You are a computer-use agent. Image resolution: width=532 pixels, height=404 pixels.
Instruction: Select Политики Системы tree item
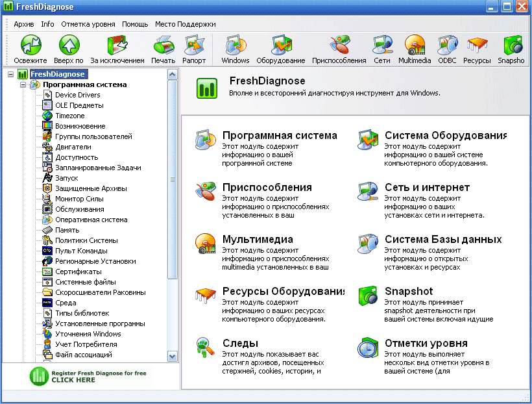[86, 240]
